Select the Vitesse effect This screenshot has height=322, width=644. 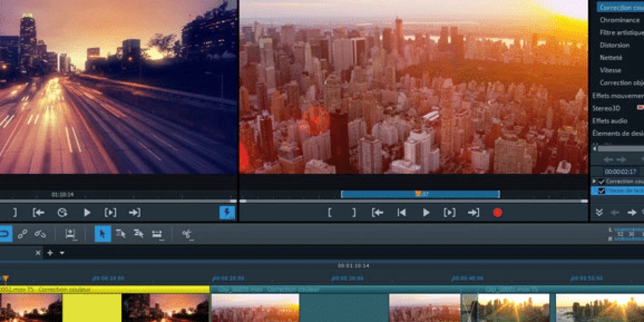point(610,70)
